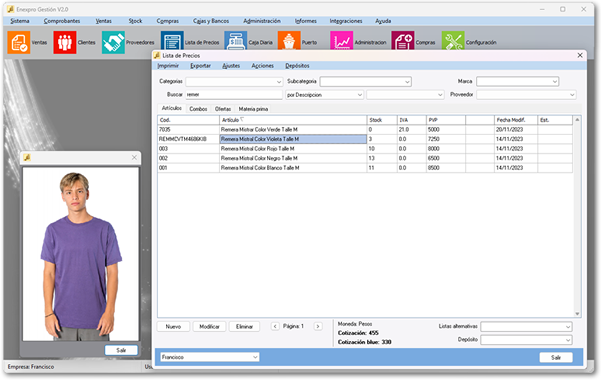The height and width of the screenshot is (380, 601).
Task: Select row 'Remera Mistral Color Violeta Talle M'
Action: click(x=365, y=139)
